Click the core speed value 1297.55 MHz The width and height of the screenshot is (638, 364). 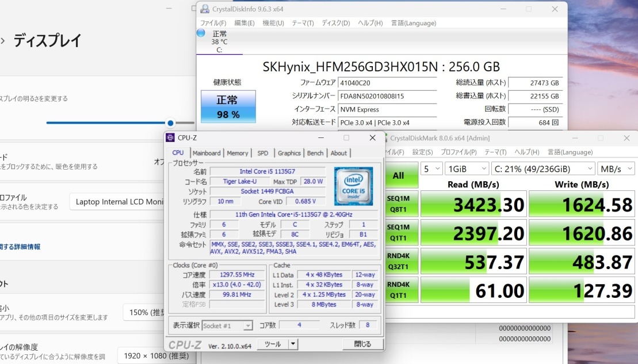point(237,275)
